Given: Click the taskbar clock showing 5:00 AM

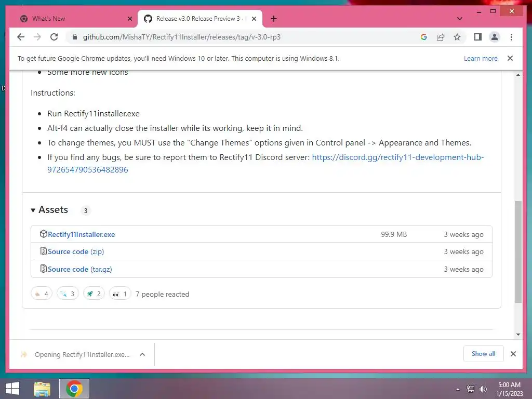Looking at the screenshot, I should pyautogui.click(x=509, y=389).
